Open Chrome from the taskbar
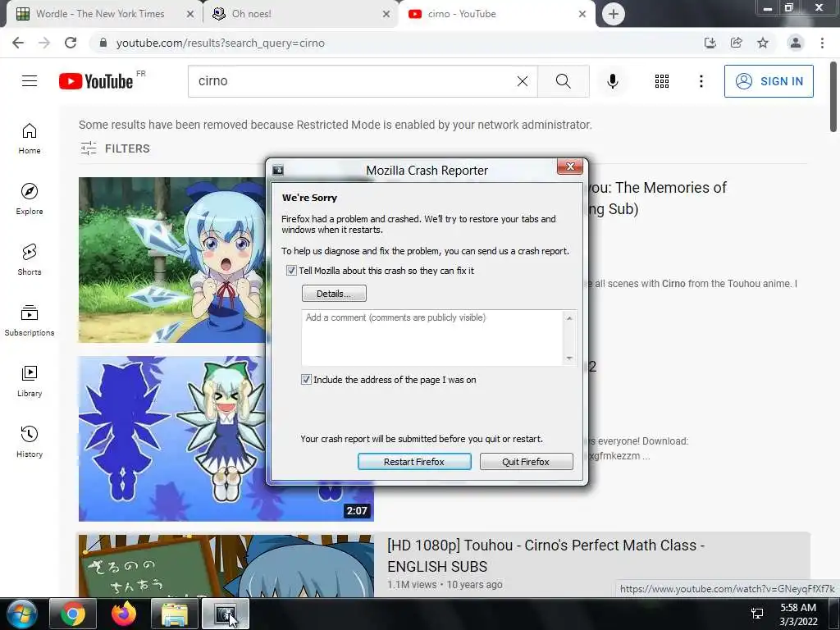840x630 pixels. point(73,614)
